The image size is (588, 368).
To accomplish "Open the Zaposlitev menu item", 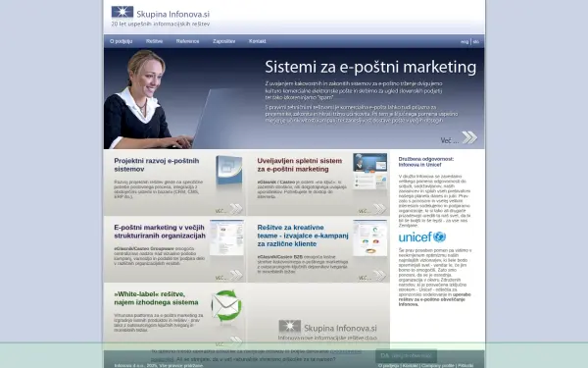I will [x=223, y=41].
